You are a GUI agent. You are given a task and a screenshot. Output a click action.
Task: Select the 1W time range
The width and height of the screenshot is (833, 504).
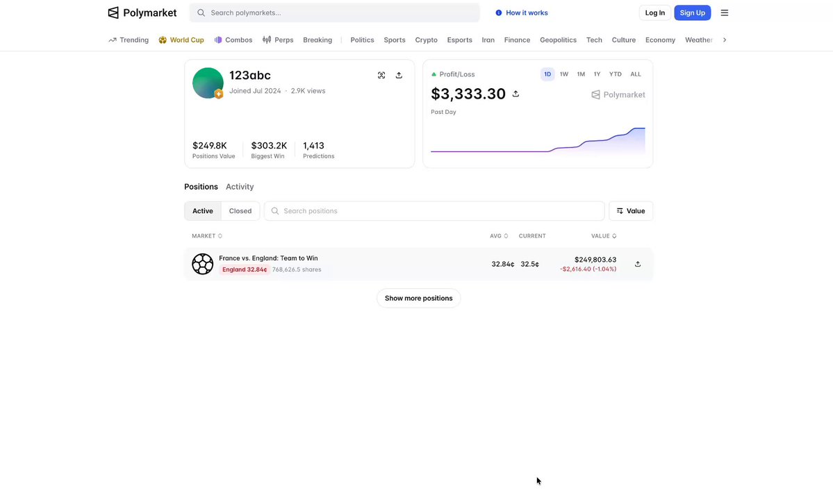coord(563,74)
